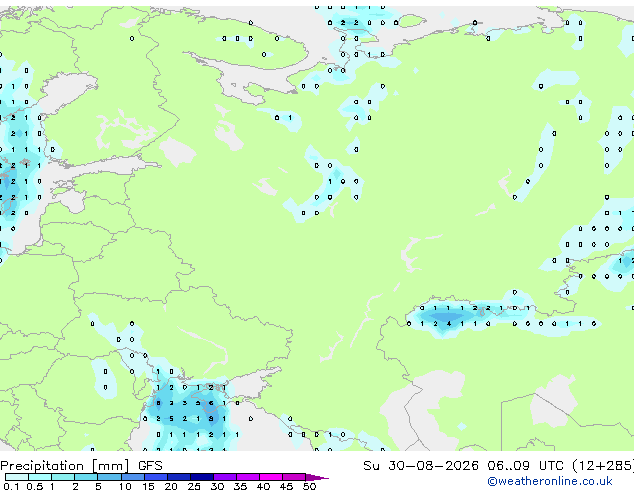Click the '35' legend scale label
This screenshot has width=634, height=490.
point(240,486)
